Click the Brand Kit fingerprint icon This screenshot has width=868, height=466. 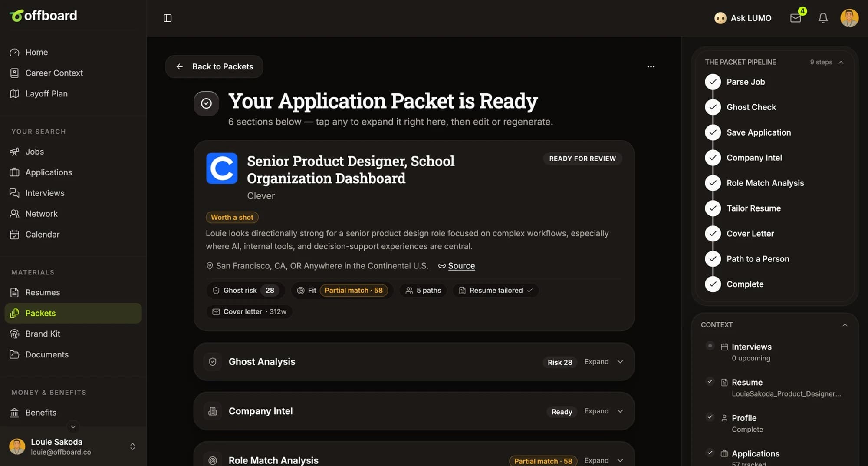click(14, 334)
